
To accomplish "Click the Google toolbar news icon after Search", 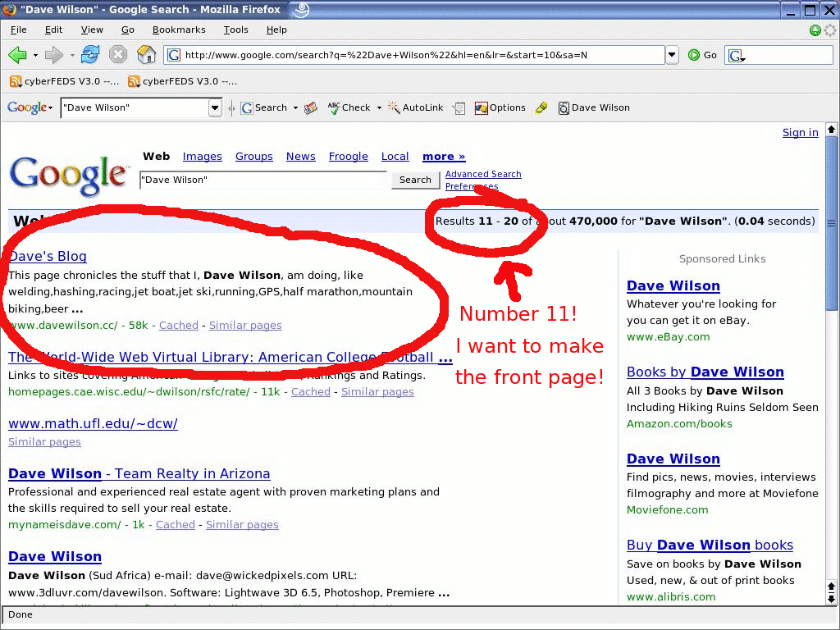I will pos(311,108).
